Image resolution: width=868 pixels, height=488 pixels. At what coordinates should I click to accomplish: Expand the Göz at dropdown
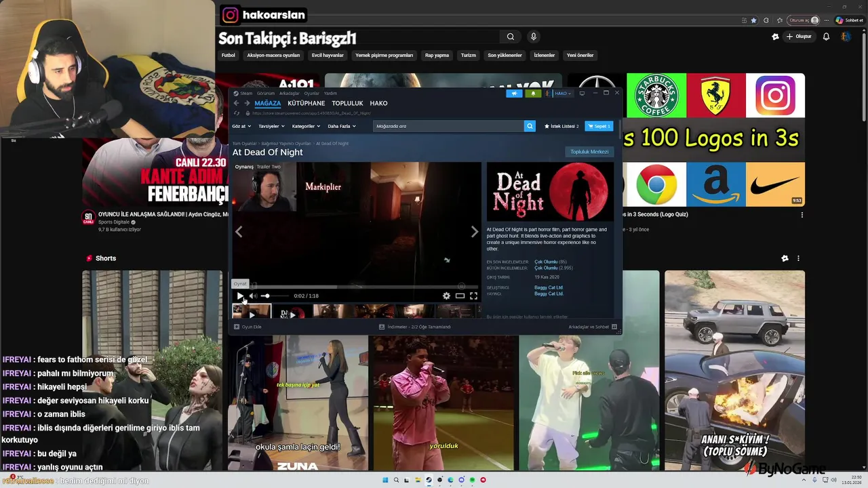(241, 126)
